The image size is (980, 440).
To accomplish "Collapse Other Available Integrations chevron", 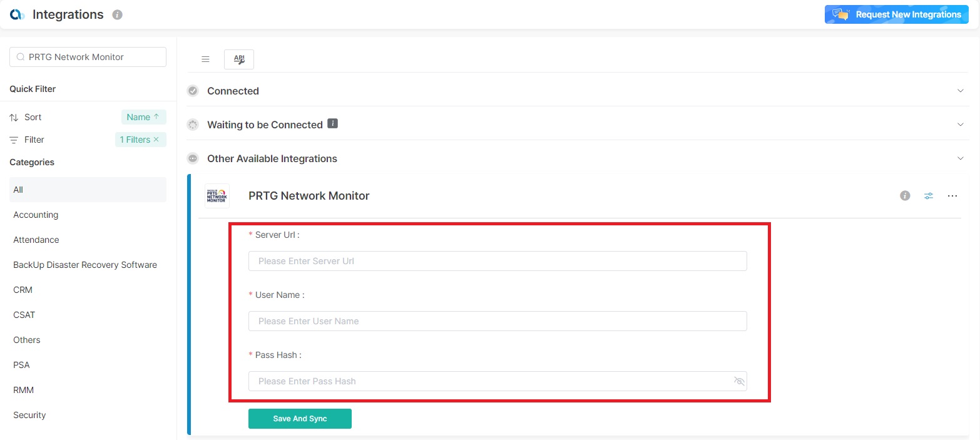I will pos(961,158).
